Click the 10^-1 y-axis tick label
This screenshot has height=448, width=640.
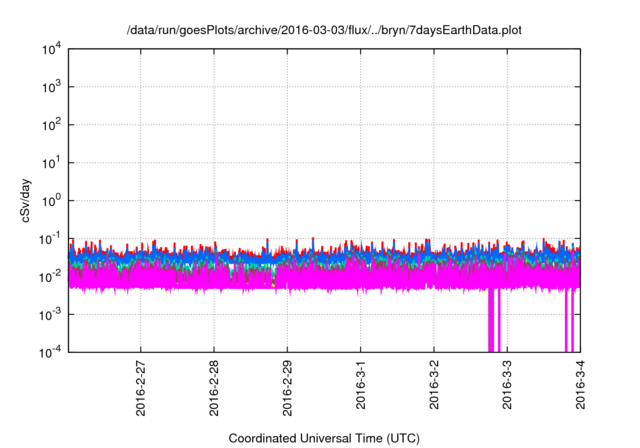pyautogui.click(x=50, y=239)
